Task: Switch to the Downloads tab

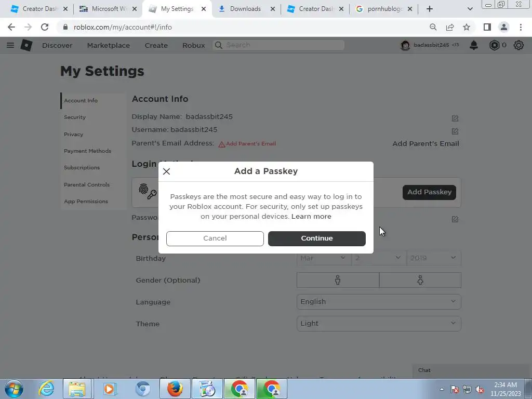Action: 246,9
